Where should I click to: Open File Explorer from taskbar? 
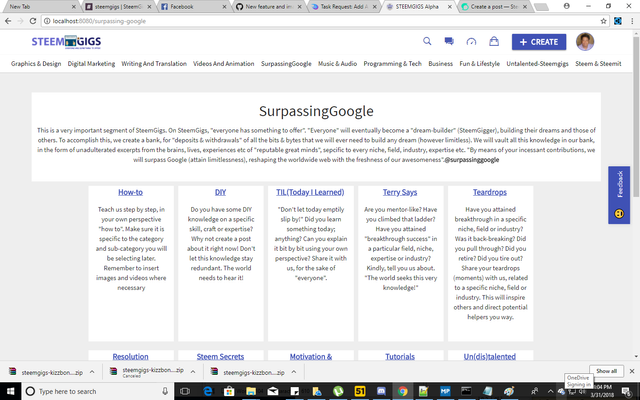(x=251, y=391)
